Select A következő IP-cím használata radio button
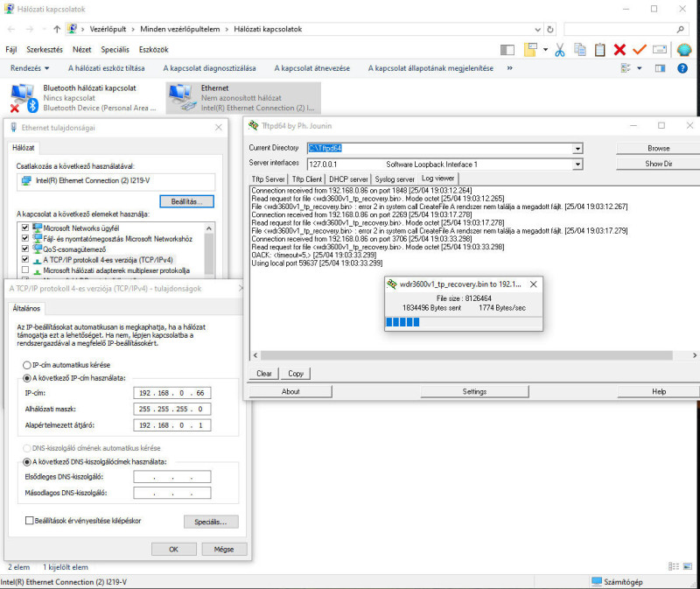The height and width of the screenshot is (589, 700). 27,378
